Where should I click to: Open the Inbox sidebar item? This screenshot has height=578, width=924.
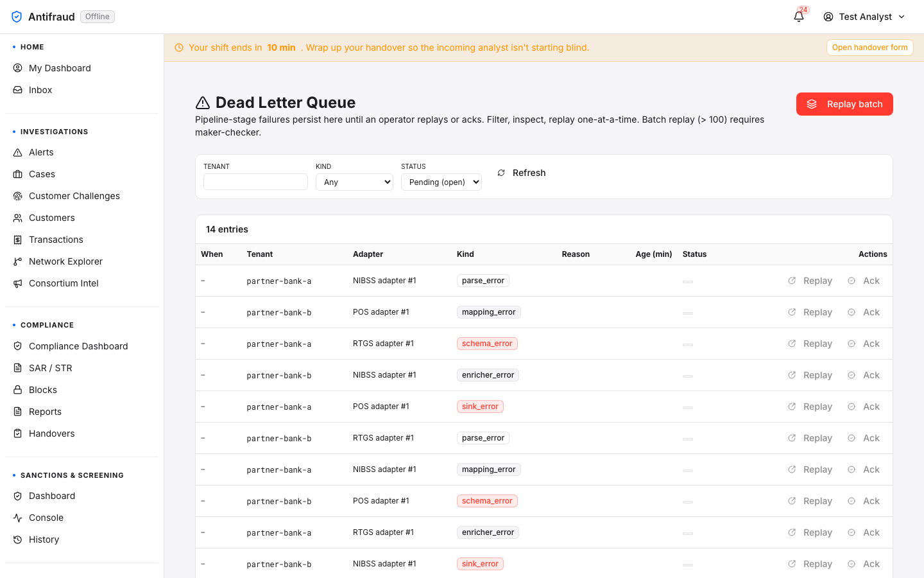[81, 90]
